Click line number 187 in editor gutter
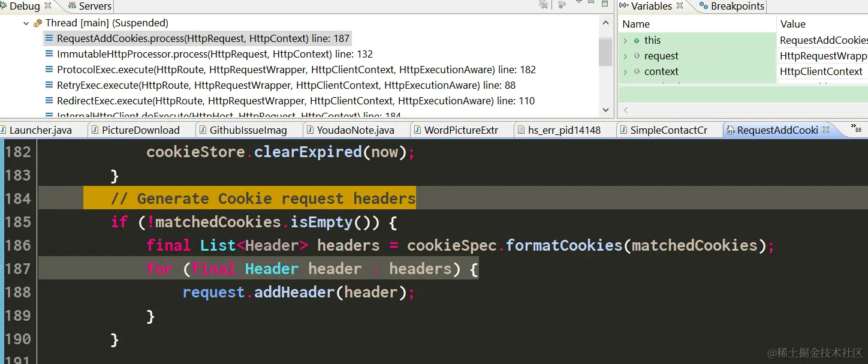The width and height of the screenshot is (868, 364). 18,269
